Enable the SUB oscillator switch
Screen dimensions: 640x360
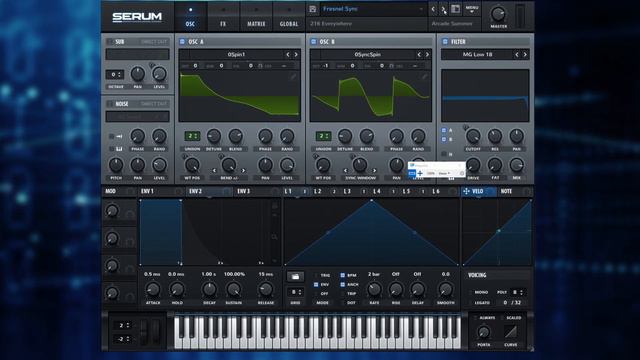109,42
